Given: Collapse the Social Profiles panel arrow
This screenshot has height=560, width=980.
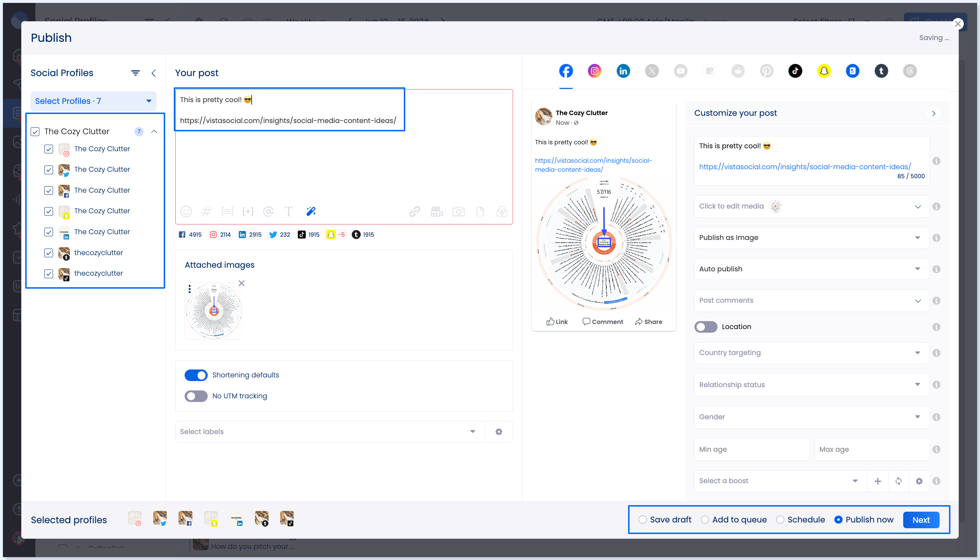Looking at the screenshot, I should pyautogui.click(x=154, y=73).
